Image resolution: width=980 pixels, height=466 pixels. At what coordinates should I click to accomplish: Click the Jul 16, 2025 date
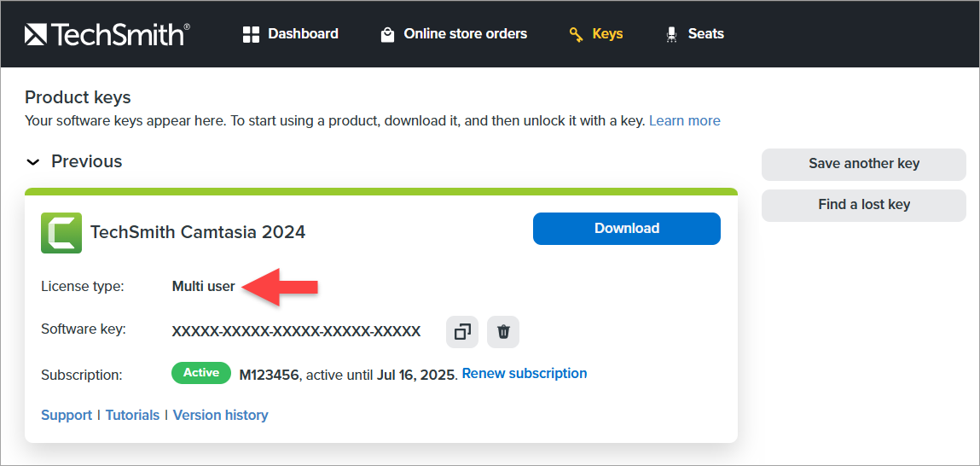tap(416, 376)
